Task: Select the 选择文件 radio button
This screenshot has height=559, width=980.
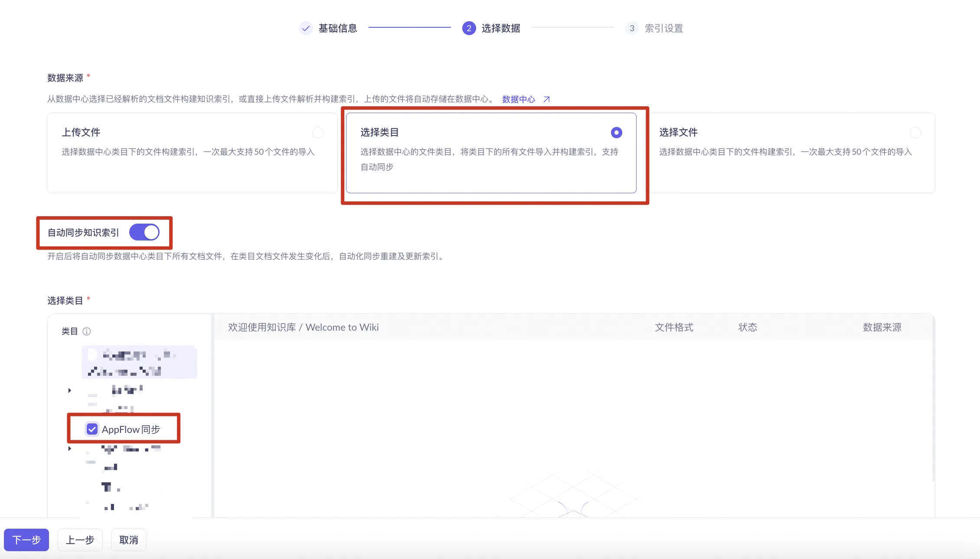Action: [915, 132]
